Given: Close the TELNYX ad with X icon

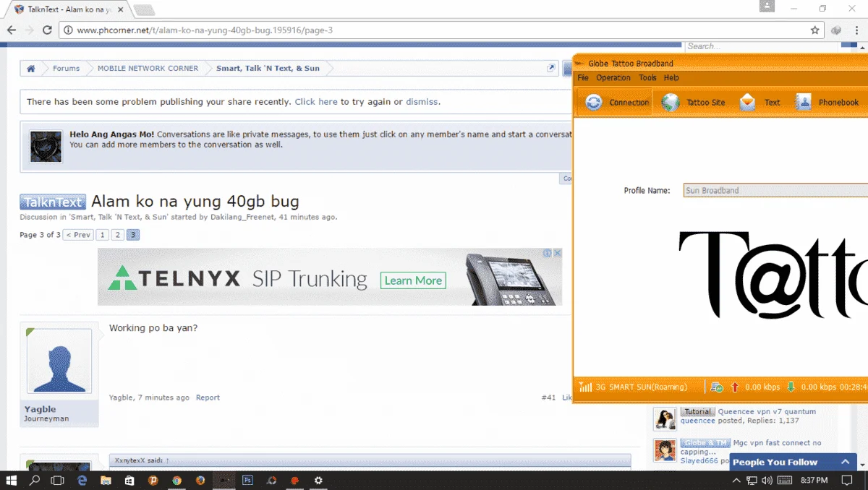Looking at the screenshot, I should pyautogui.click(x=558, y=253).
